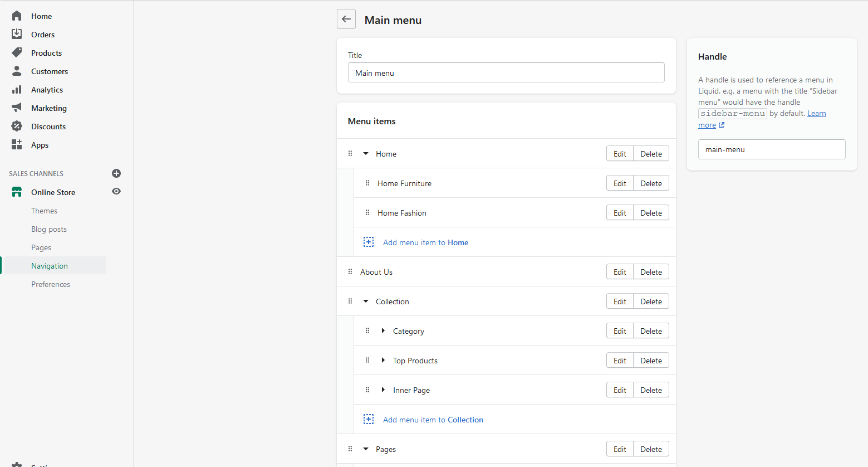Click Add menu item to Collection
This screenshot has height=467, width=868.
[433, 420]
